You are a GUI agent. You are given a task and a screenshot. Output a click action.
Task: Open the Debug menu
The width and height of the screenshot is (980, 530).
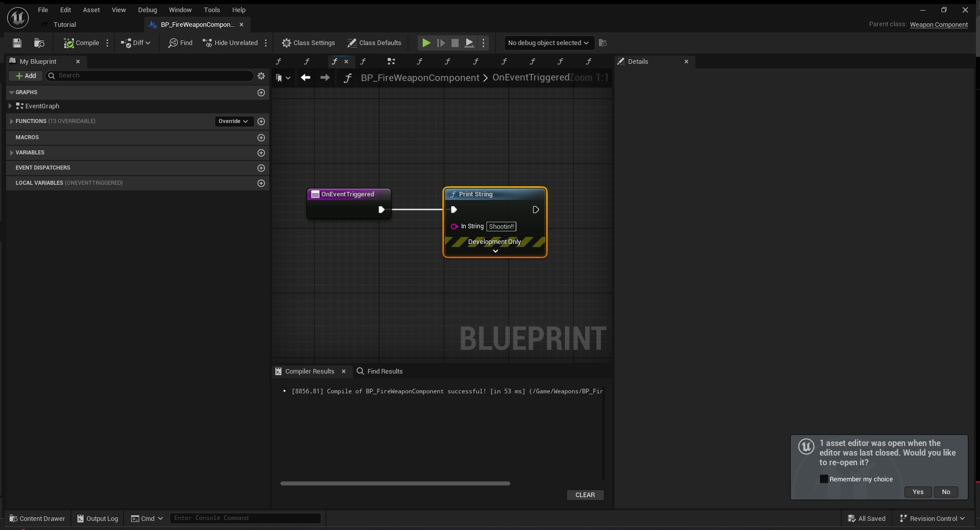point(148,10)
